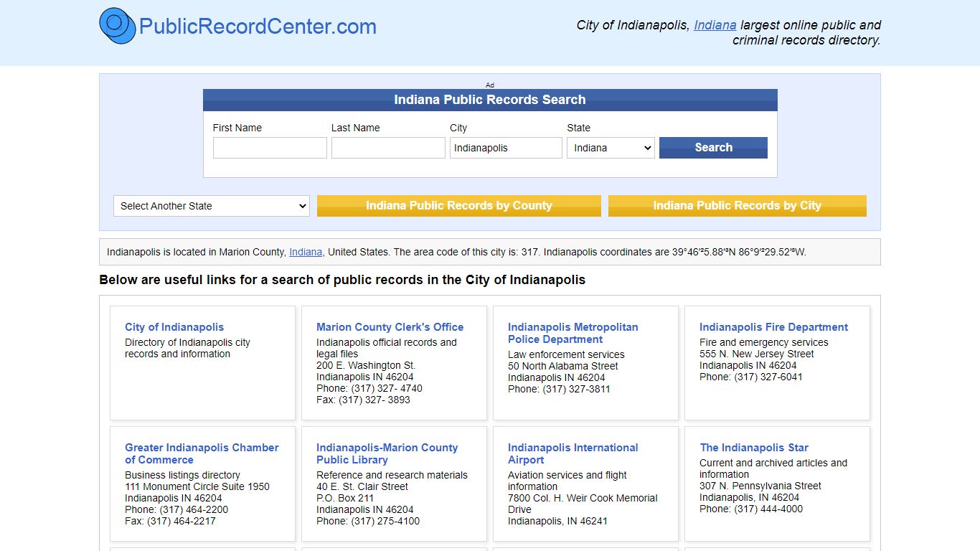980x551 pixels.
Task: Click the Indiana Public Records Search header
Action: (x=490, y=100)
